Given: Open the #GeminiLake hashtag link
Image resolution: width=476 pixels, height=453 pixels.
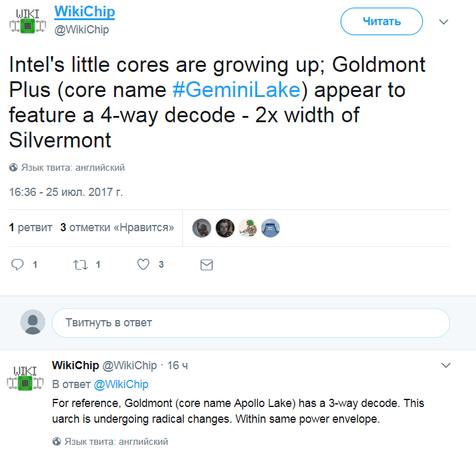Looking at the screenshot, I should 236,91.
